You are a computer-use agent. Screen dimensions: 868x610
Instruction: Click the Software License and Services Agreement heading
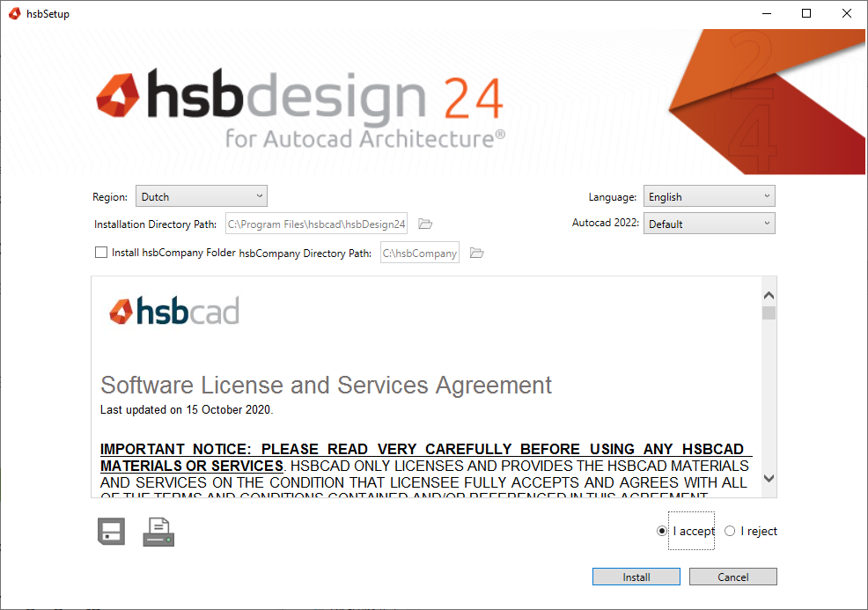326,386
